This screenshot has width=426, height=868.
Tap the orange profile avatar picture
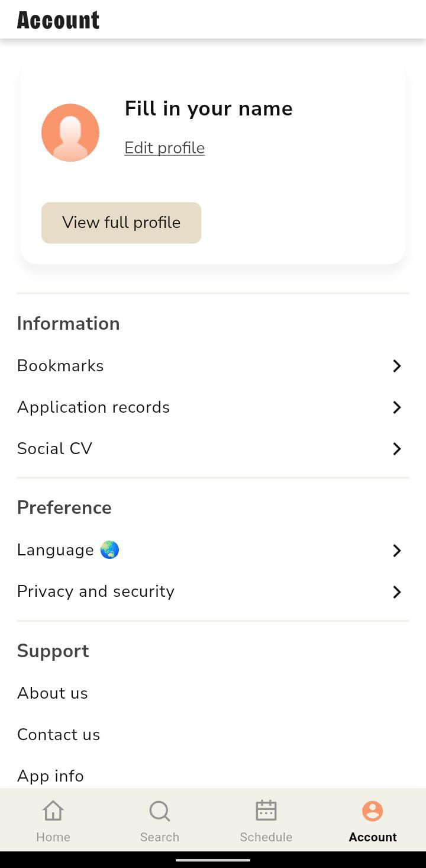coord(70,133)
